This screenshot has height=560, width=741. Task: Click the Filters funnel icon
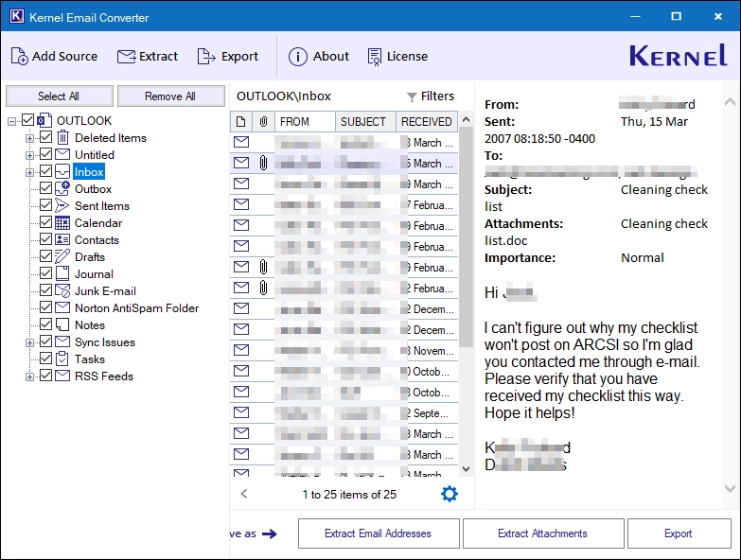(x=412, y=96)
